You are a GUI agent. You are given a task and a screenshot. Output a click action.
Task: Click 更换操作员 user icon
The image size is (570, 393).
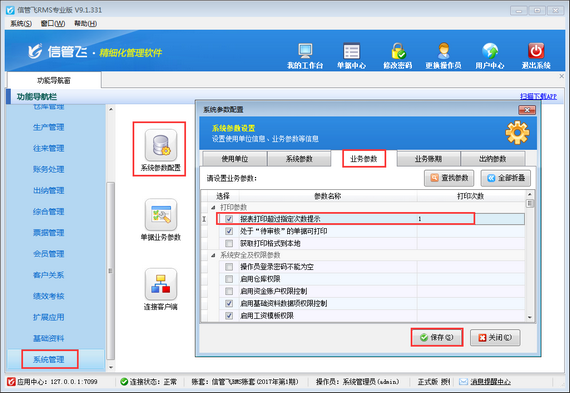[x=443, y=51]
